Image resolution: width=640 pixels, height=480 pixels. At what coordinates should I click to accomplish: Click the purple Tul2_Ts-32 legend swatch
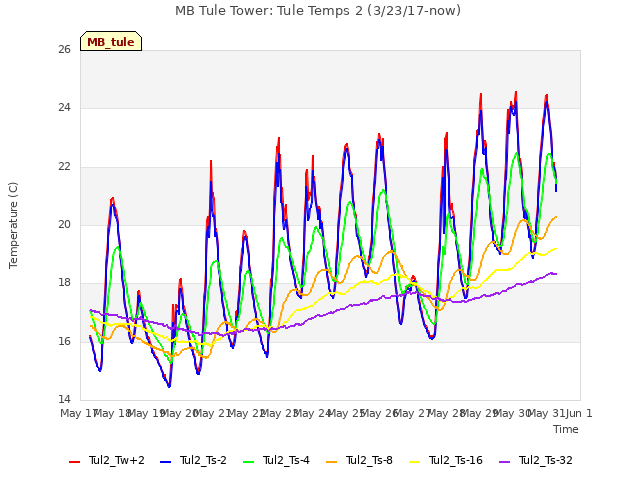[505, 461]
